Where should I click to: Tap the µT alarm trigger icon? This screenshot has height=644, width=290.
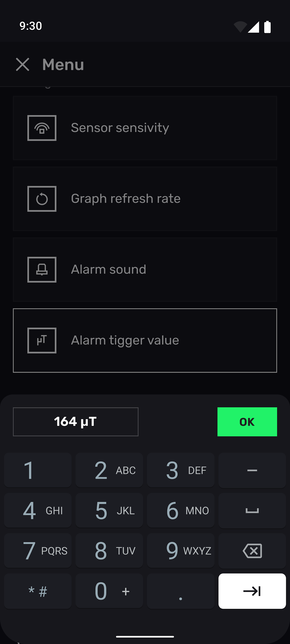42,340
